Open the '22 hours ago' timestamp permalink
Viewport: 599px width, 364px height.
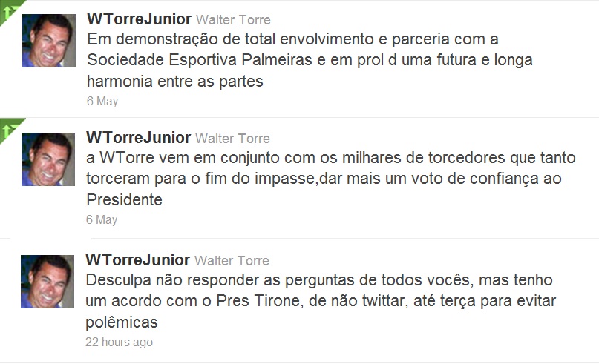pyautogui.click(x=120, y=342)
